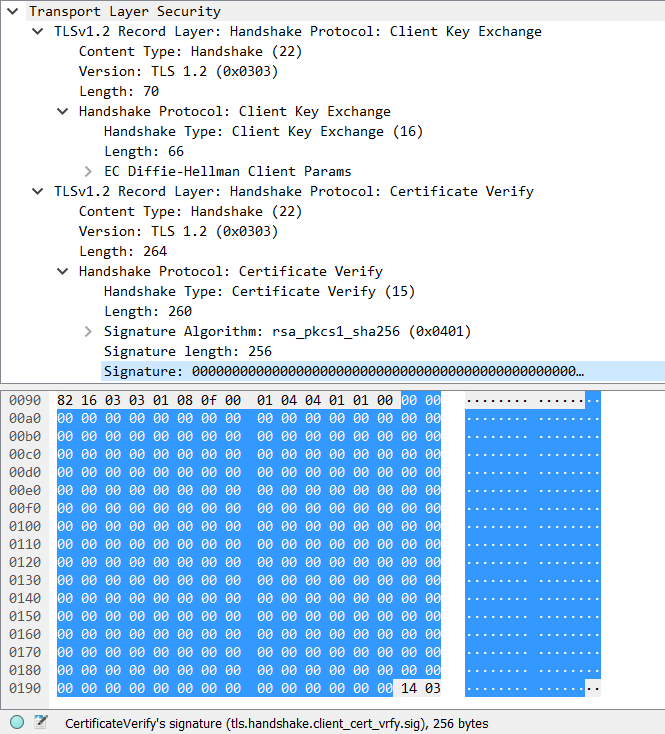This screenshot has height=734, width=665.
Task: Select the Length: 260 field
Action: tap(147, 311)
